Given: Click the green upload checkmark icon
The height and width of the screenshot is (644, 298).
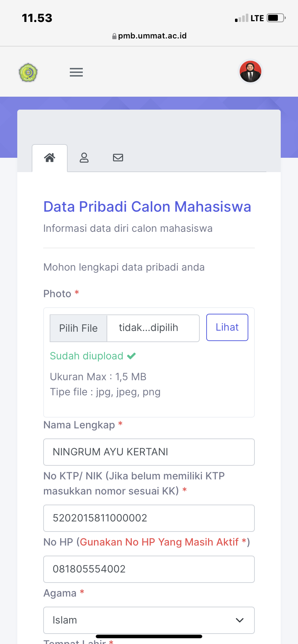Looking at the screenshot, I should coord(131,356).
